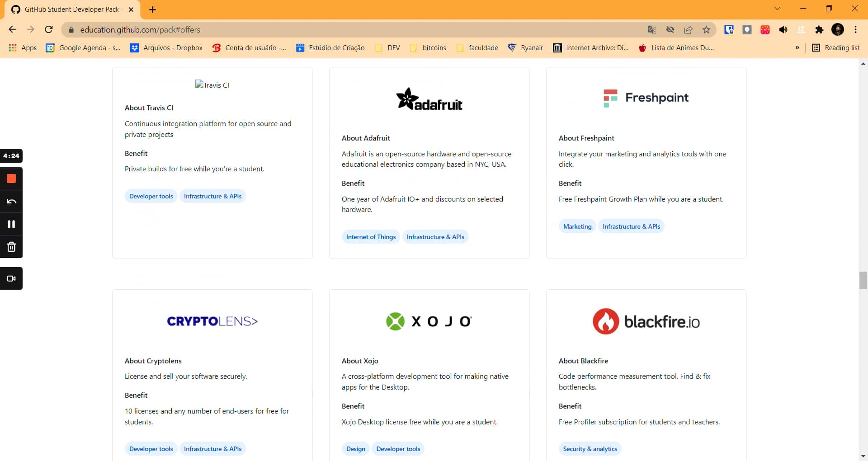Toggle the crossed-eye privacy icon in address bar
Image resolution: width=868 pixels, height=461 pixels.
pos(670,29)
